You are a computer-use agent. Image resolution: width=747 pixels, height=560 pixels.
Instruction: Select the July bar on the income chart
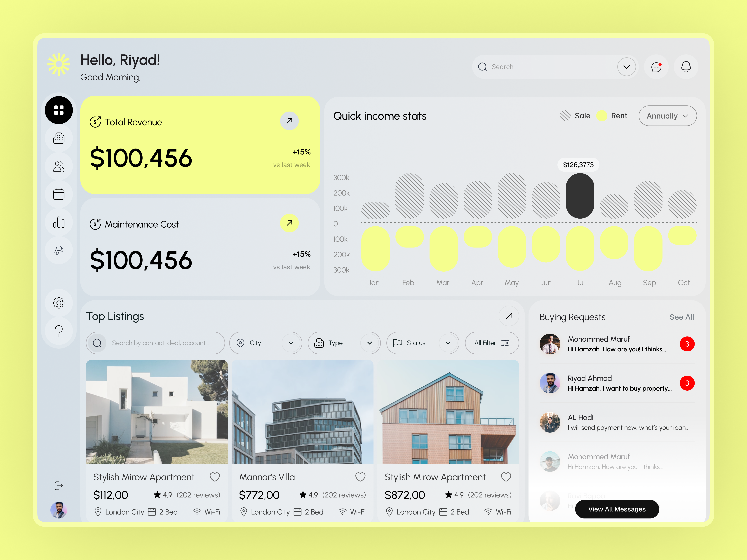(580, 196)
